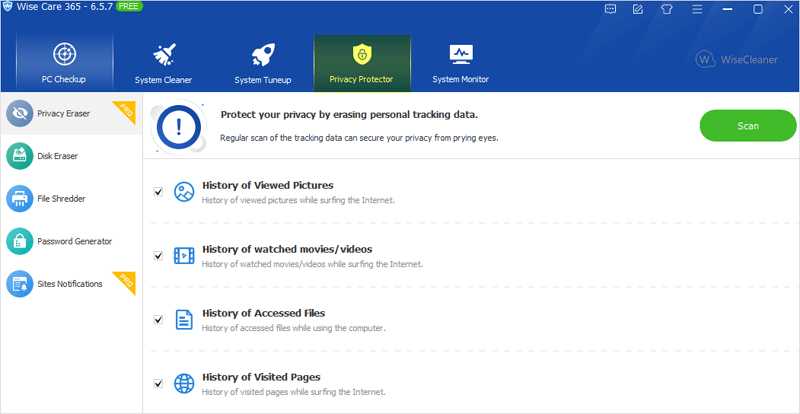Click 'History of watched movies/videos' heading
The image size is (800, 414).
287,249
